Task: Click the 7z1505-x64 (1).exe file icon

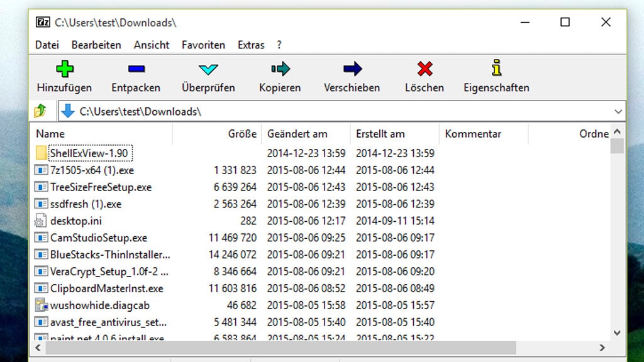Action: pyautogui.click(x=41, y=170)
